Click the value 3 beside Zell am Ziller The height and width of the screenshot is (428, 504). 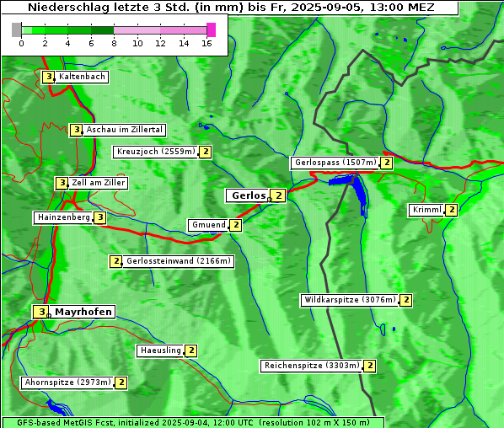point(62,183)
